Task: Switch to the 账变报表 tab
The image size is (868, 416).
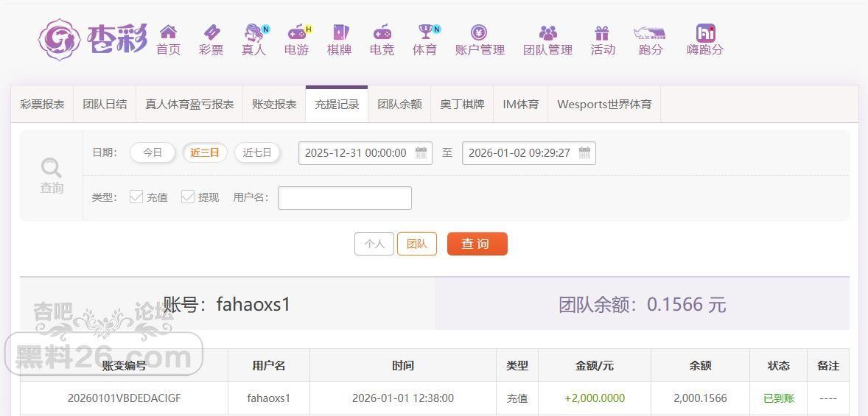Action: coord(274,105)
